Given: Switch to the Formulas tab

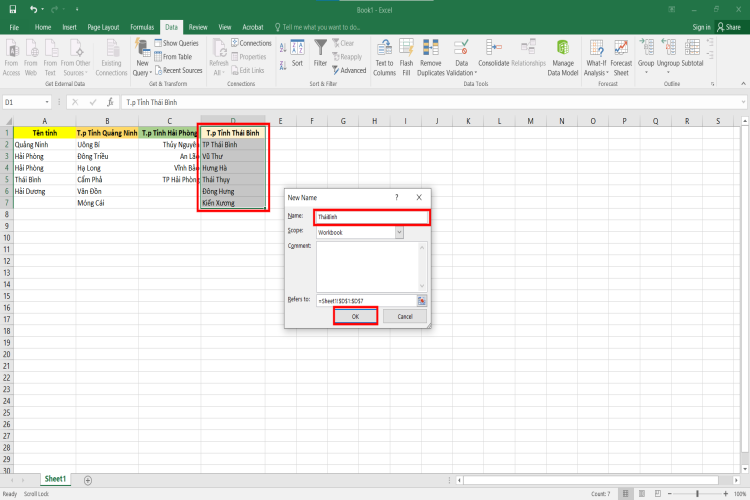Looking at the screenshot, I should point(142,27).
